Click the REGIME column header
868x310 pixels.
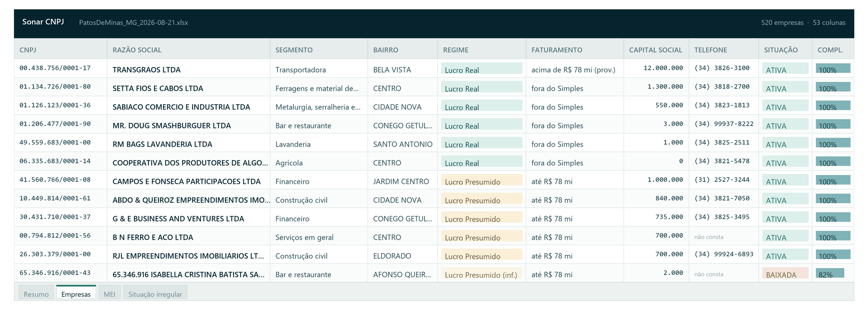(x=482, y=49)
